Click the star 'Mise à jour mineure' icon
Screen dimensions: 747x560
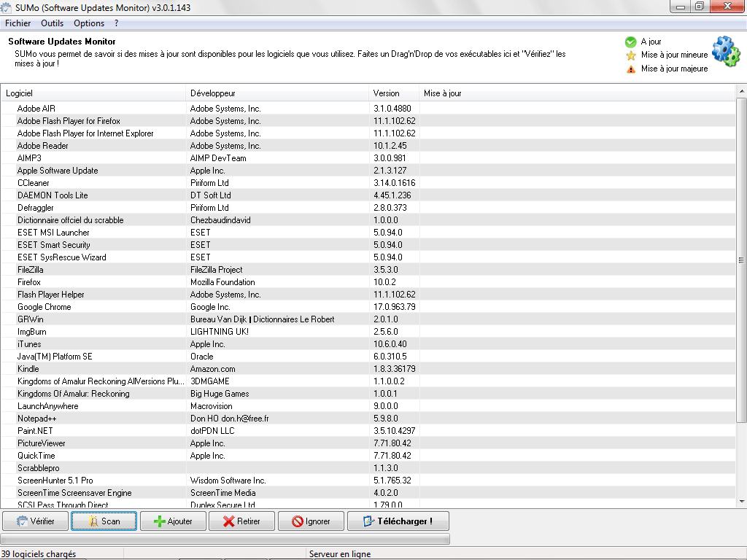631,55
